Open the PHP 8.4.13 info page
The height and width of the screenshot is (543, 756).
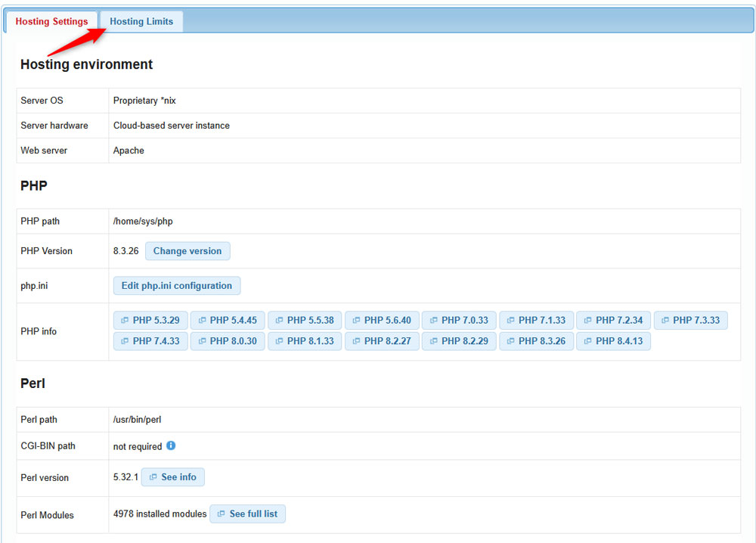click(613, 340)
